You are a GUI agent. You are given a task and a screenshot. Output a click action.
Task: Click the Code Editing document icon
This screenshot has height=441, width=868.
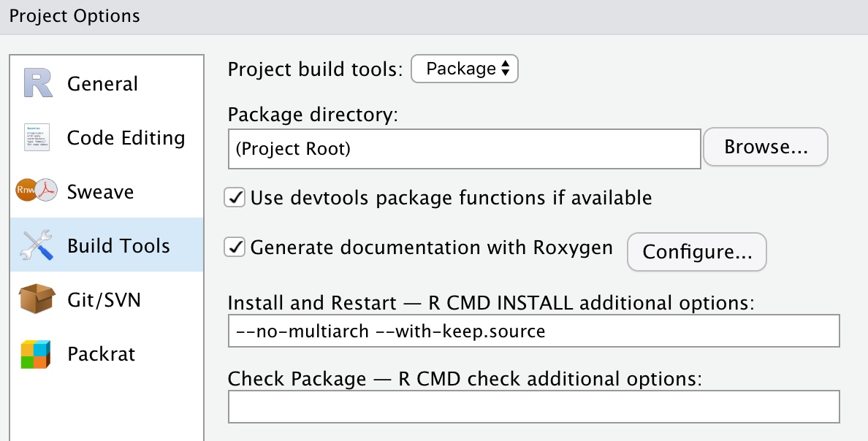(x=37, y=138)
